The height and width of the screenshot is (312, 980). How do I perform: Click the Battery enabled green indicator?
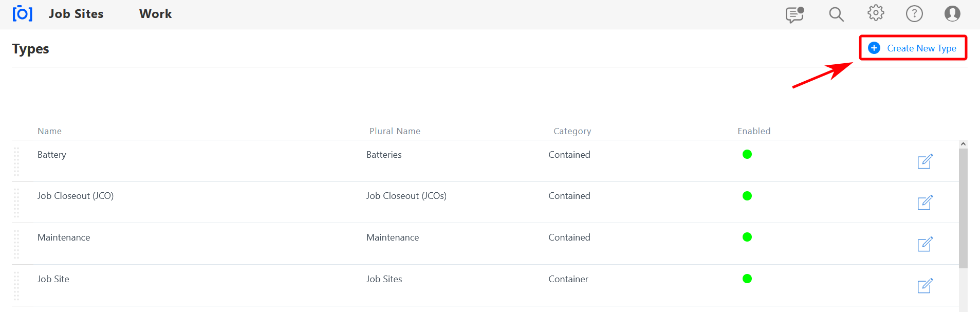747,154
